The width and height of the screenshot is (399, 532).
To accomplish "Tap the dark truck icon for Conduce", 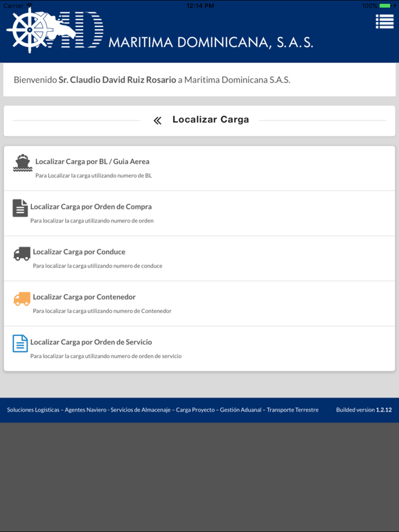I will point(22,254).
